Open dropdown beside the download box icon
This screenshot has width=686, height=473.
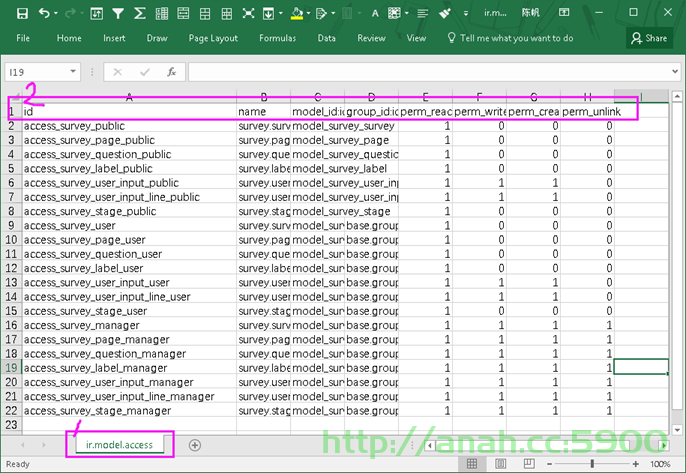(x=280, y=14)
